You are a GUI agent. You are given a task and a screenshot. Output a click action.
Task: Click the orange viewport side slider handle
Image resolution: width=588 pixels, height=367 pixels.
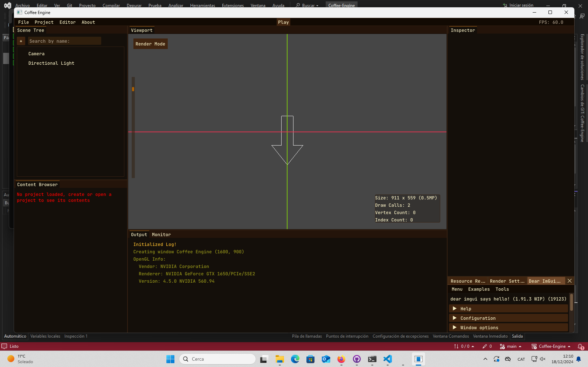(x=133, y=89)
